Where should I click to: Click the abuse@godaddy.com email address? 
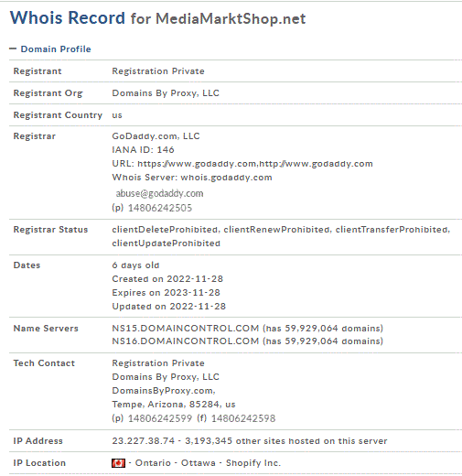[159, 193]
